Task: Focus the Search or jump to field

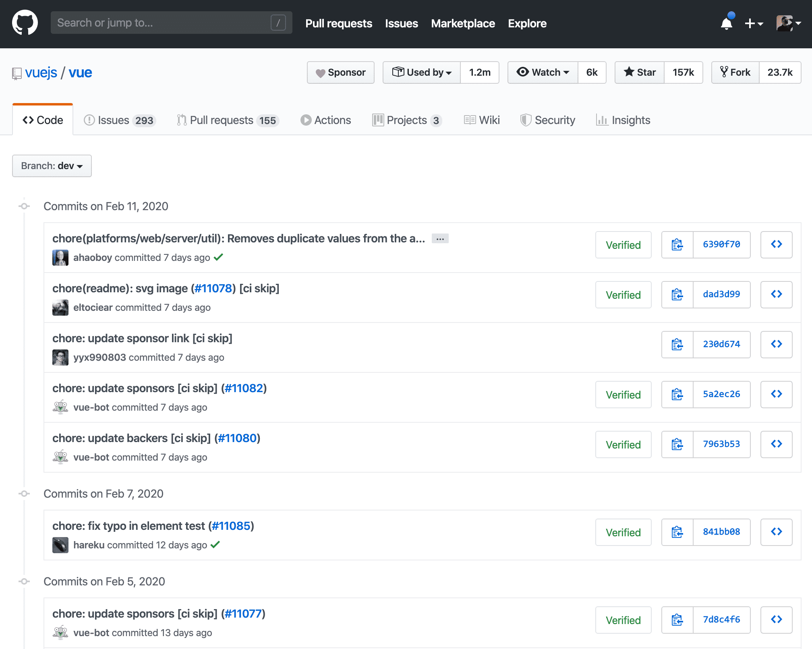Action: (171, 23)
